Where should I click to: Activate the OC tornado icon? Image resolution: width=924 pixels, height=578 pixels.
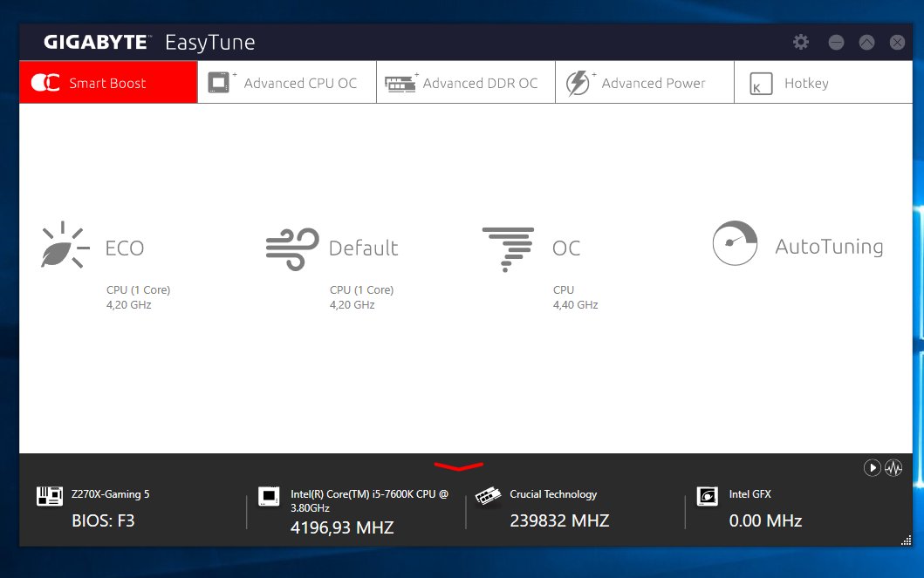pos(508,249)
